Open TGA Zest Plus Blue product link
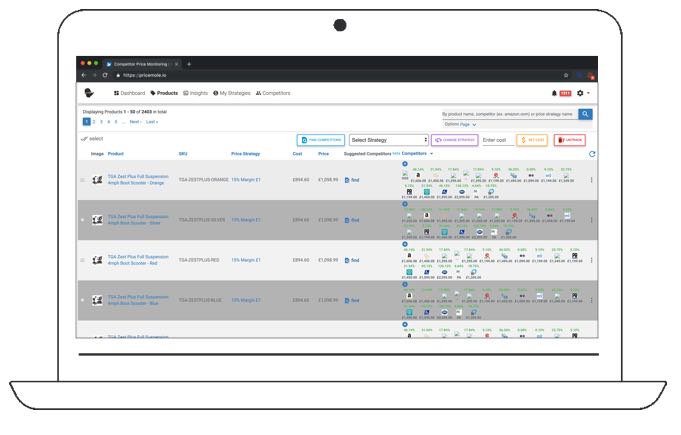This screenshot has width=681, height=435. 138,300
